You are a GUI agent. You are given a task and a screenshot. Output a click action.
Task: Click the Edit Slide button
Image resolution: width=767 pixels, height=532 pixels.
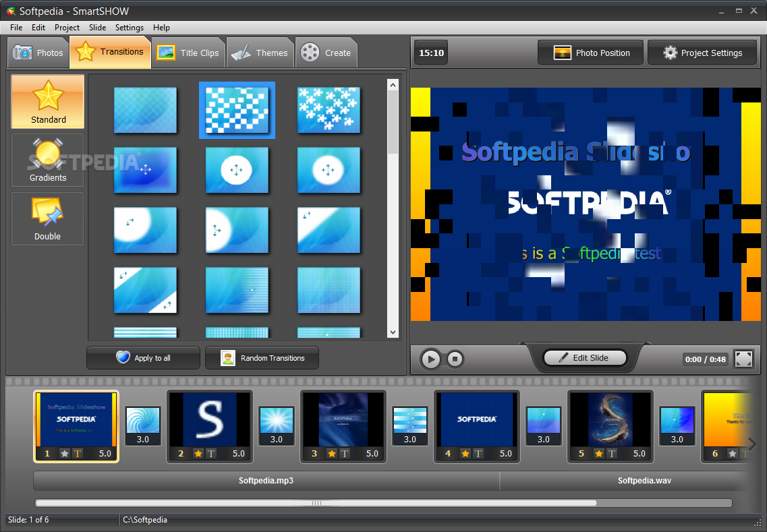585,357
